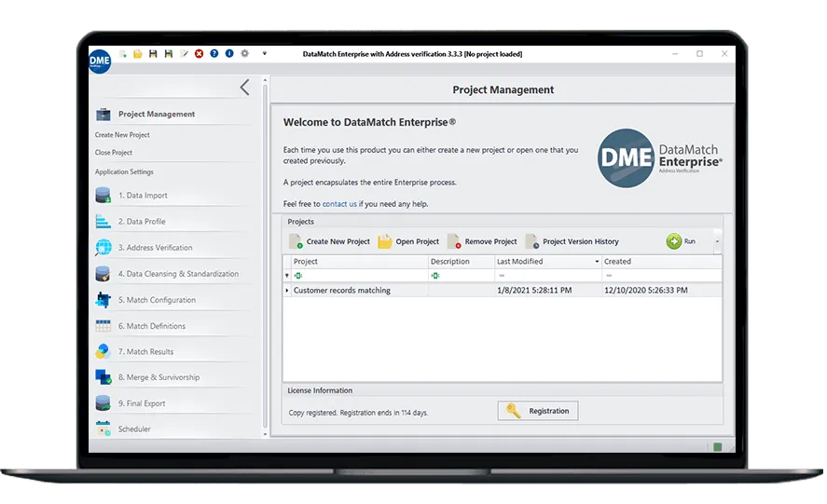The width and height of the screenshot is (827, 504).
Task: Go to step 2 Data Profile
Action: (142, 222)
